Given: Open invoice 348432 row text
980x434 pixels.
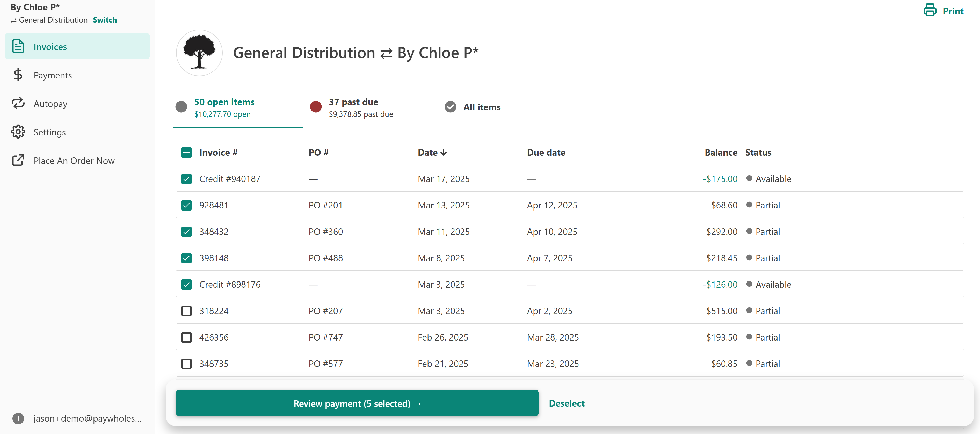Looking at the screenshot, I should coord(214,232).
